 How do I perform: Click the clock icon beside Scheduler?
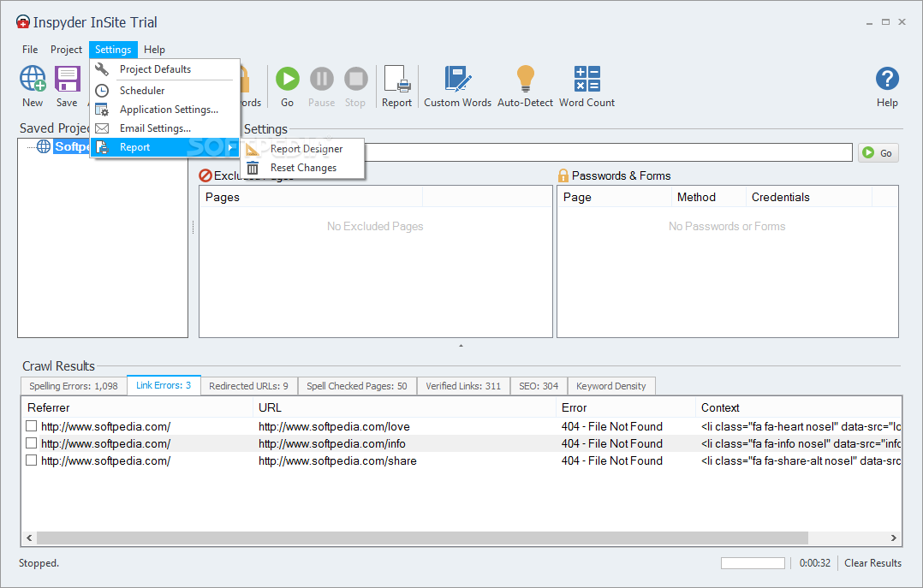[x=102, y=90]
